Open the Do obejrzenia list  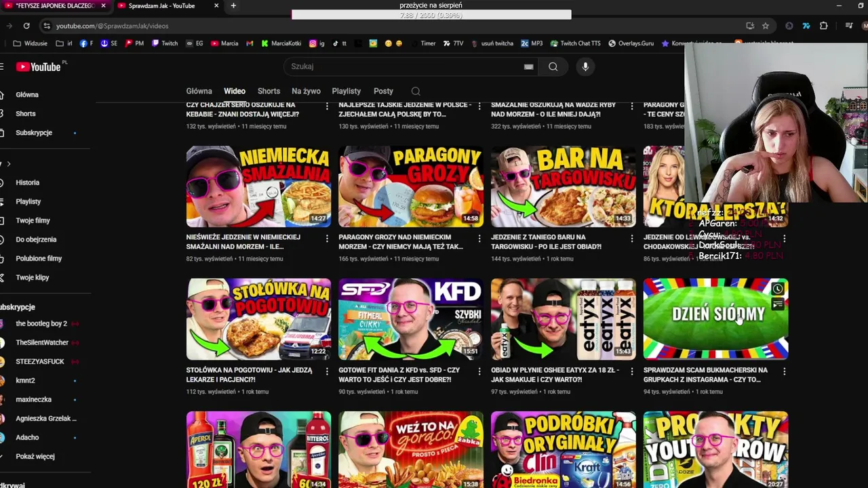36,239
